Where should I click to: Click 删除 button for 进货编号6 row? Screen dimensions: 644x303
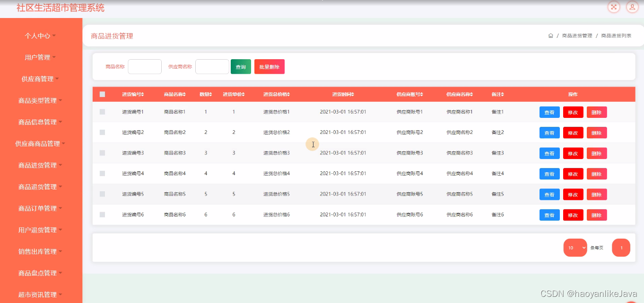click(x=597, y=215)
